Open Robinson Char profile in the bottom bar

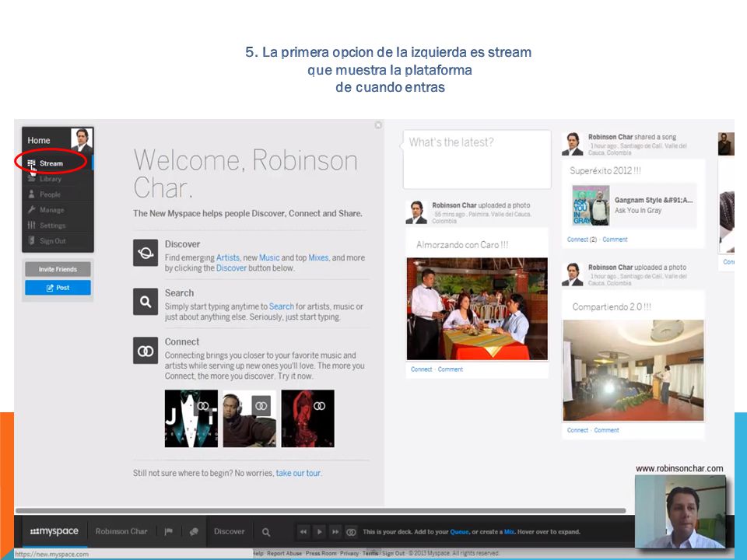tap(121, 531)
